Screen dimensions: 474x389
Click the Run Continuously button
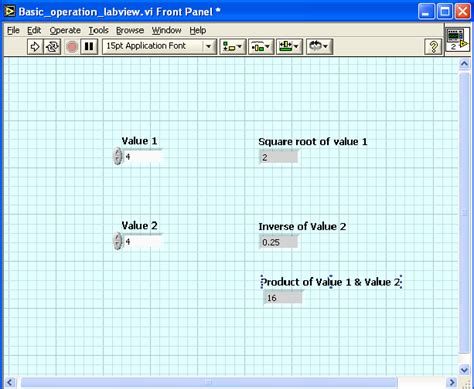tap(52, 46)
